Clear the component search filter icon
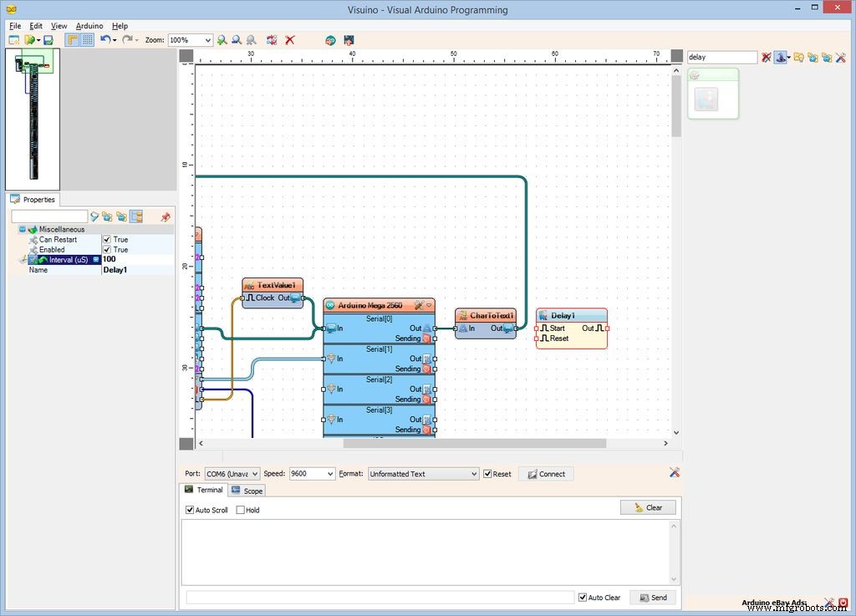 (767, 58)
